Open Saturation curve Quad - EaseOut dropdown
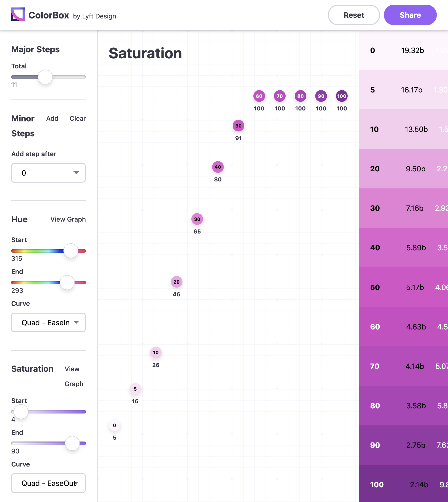448x502 pixels. [48, 483]
